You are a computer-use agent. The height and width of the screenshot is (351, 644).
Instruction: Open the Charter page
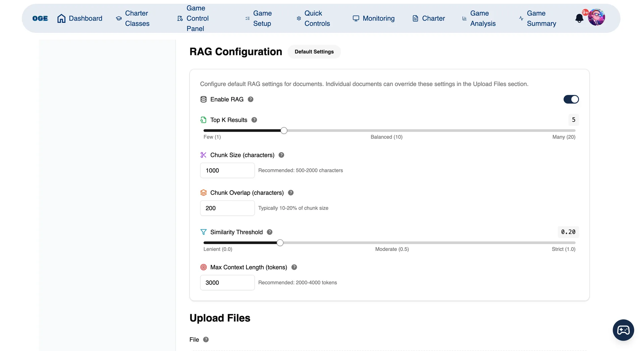(429, 18)
